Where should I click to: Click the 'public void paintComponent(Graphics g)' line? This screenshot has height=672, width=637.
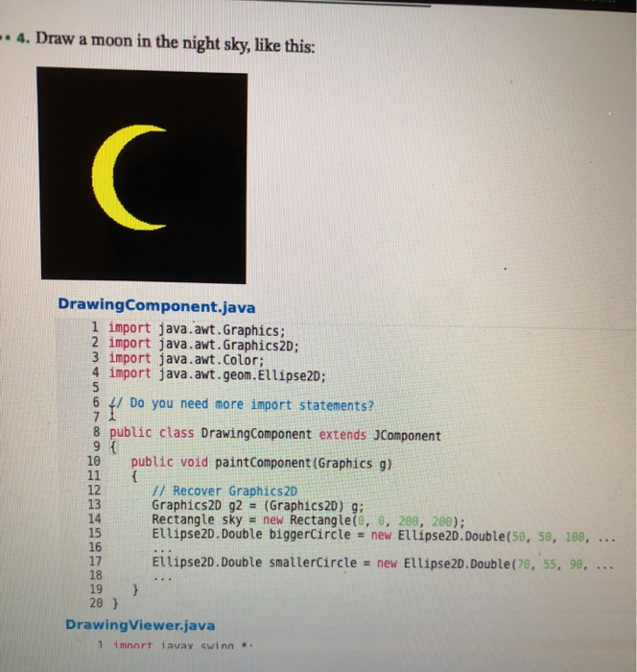(x=261, y=463)
